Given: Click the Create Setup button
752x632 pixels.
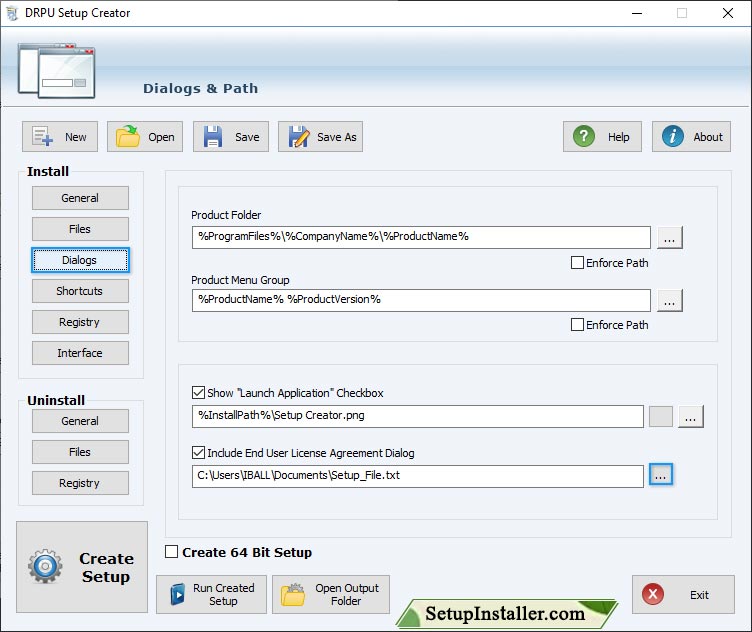Looking at the screenshot, I should click(x=82, y=567).
